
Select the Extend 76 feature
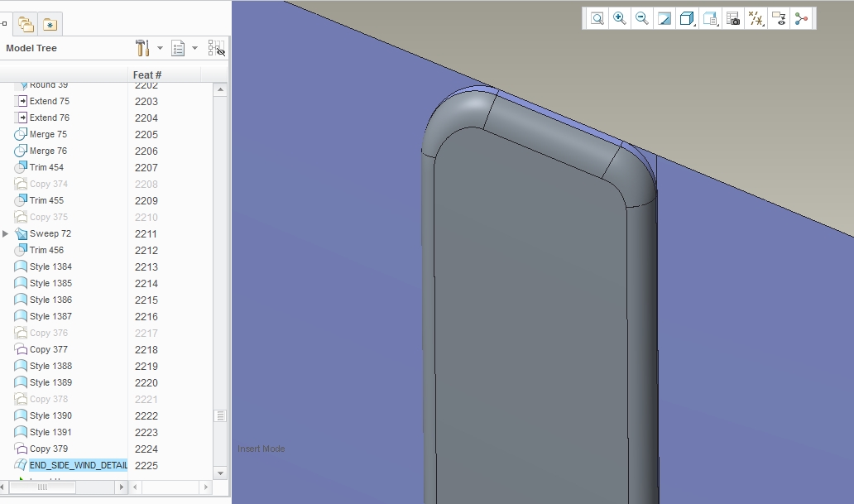(x=50, y=118)
